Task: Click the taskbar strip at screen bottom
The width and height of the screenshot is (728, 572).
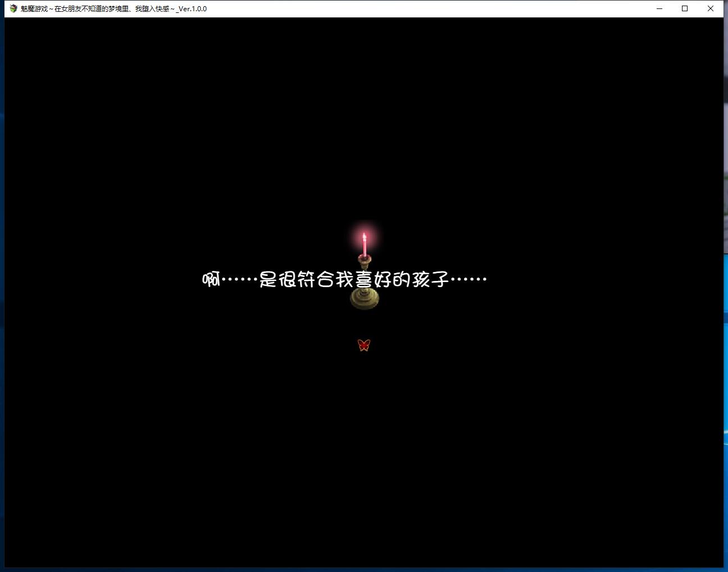Action: coord(364,569)
